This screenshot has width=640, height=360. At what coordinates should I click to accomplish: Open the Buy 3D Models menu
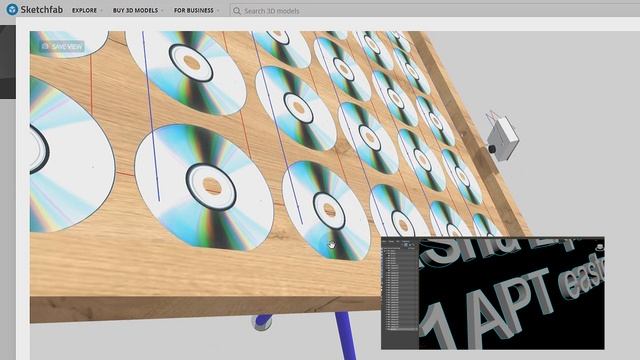[x=135, y=10]
